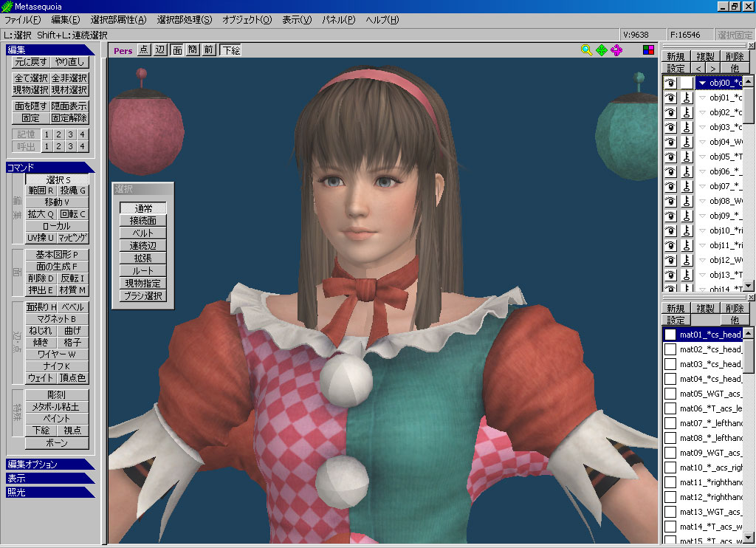Click the lock icon for obj07
This screenshot has height=548, width=756.
[687, 186]
